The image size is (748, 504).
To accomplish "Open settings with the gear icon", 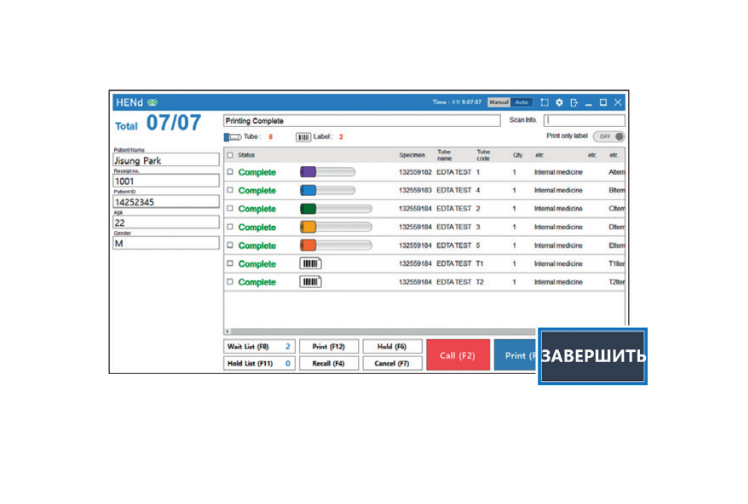I will 559,102.
